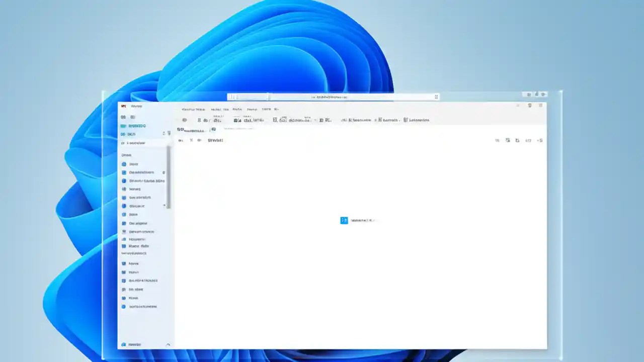Click the settings gear icon at top right

coord(529,106)
